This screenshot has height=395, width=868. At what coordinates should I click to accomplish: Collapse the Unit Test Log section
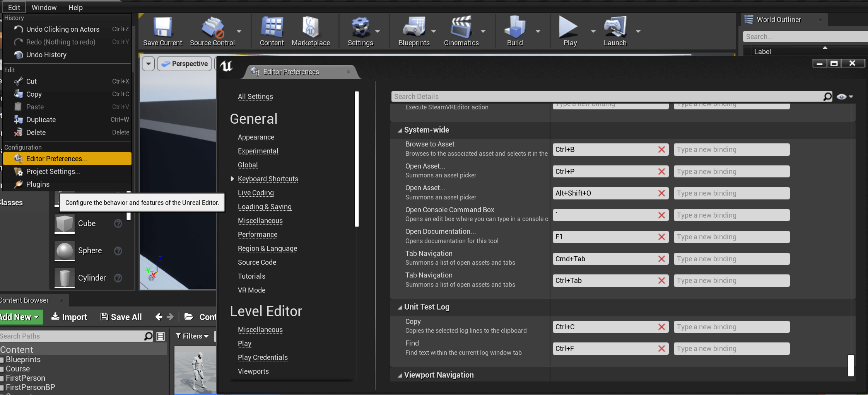[400, 308]
